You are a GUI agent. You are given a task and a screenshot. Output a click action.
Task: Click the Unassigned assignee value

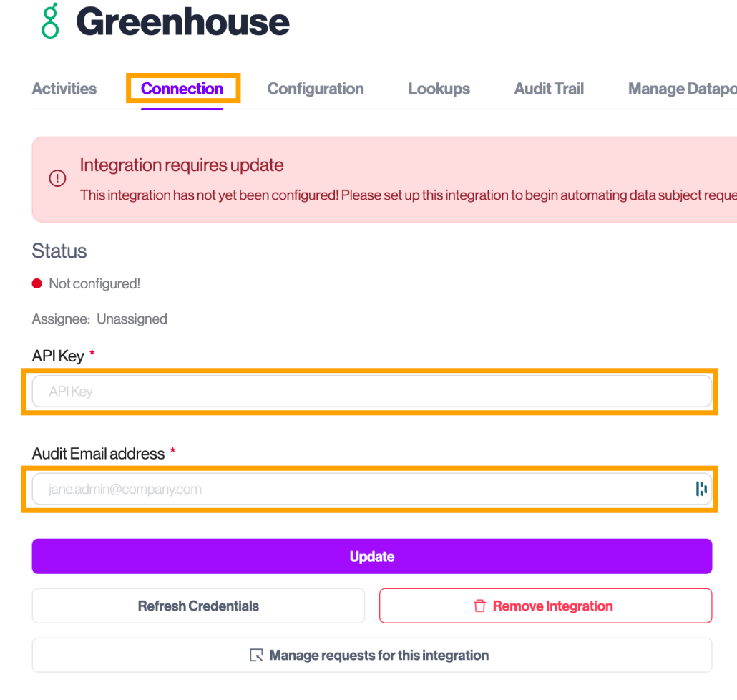pyautogui.click(x=132, y=319)
